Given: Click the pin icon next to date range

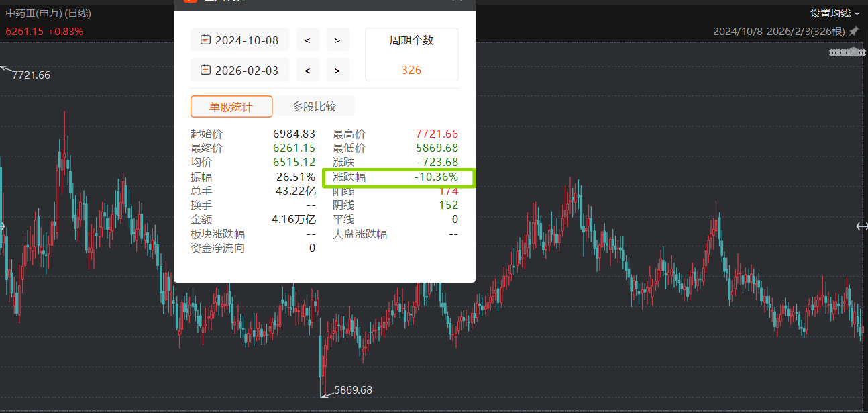Looking at the screenshot, I should pos(853,32).
